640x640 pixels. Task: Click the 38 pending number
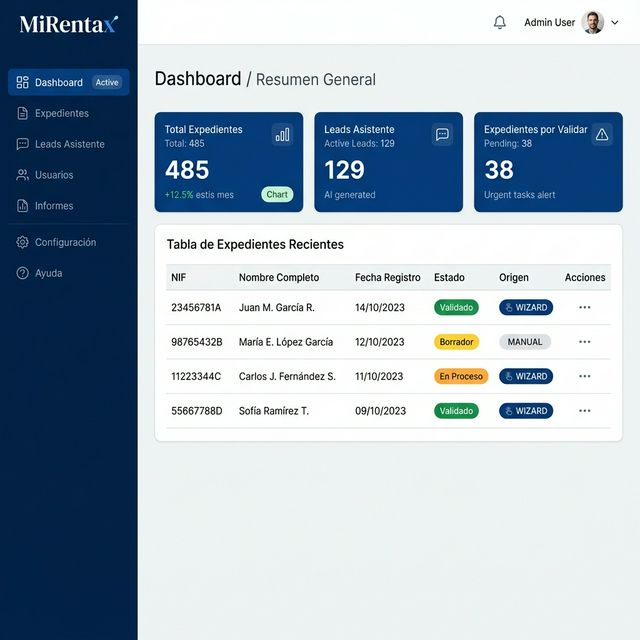pos(499,170)
